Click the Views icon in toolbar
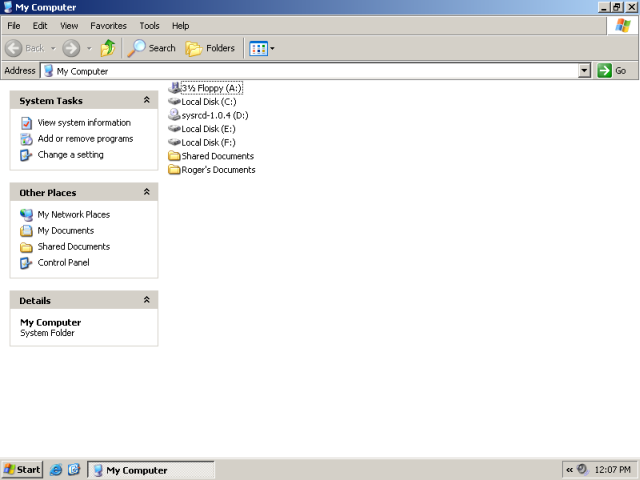Image resolution: width=640 pixels, height=480 pixels. [x=258, y=49]
